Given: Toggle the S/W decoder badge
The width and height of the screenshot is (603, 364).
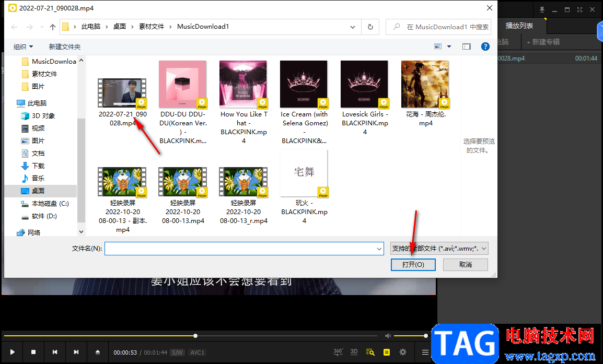Looking at the screenshot, I should (178, 353).
